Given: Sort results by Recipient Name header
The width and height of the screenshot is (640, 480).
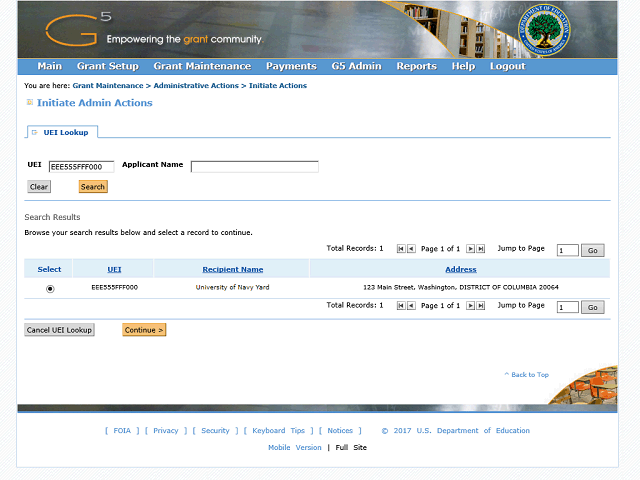Looking at the screenshot, I should tap(233, 269).
